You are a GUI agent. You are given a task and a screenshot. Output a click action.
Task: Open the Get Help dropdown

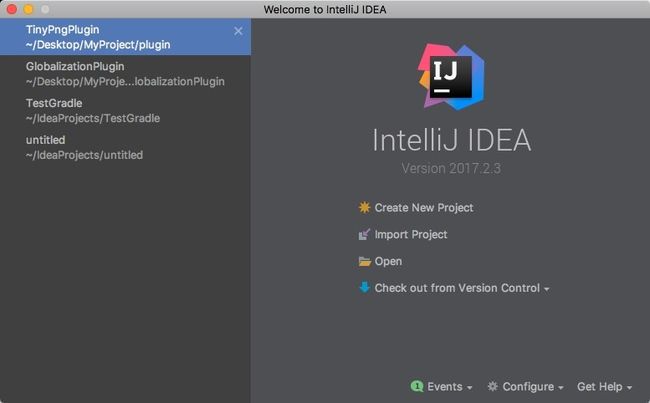point(604,386)
